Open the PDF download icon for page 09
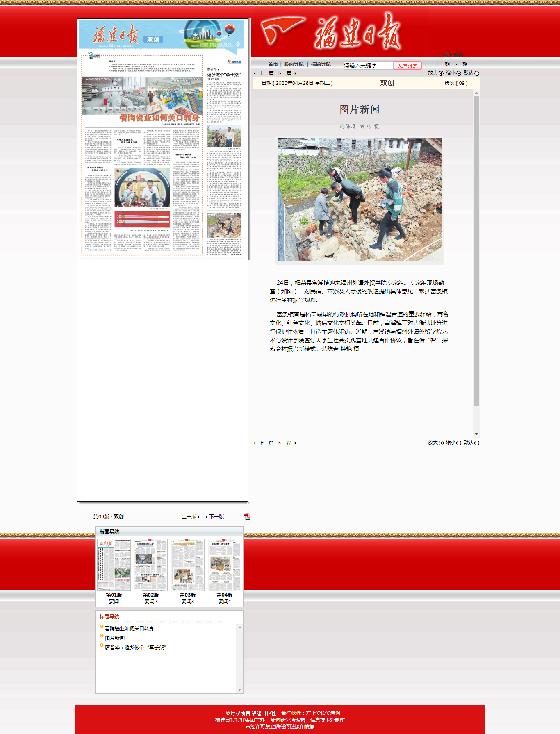The image size is (560, 734). click(x=247, y=516)
